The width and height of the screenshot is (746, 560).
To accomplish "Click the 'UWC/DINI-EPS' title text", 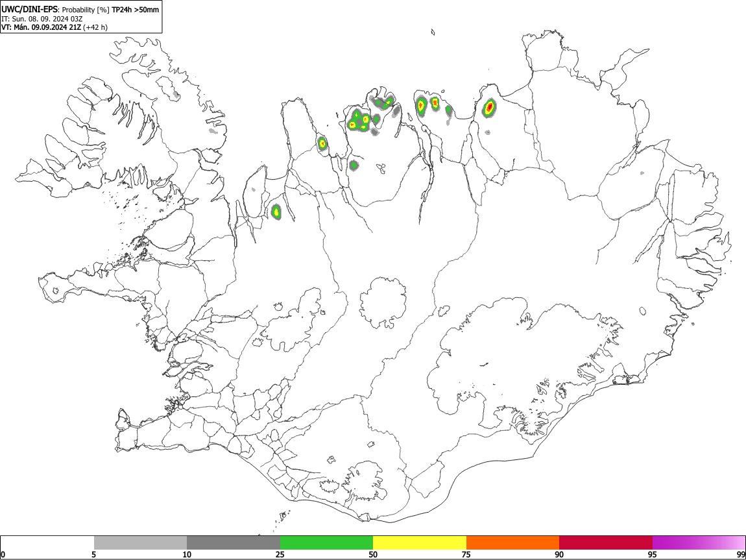I will [30, 10].
